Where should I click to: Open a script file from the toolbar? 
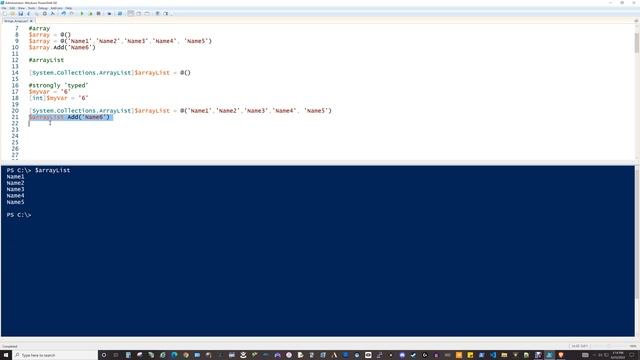point(13,13)
